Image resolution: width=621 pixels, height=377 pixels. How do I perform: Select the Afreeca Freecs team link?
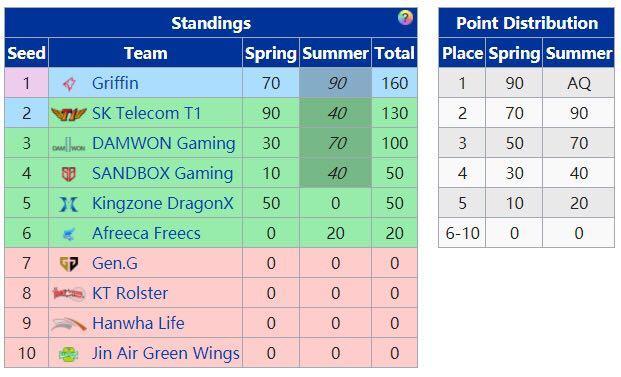coord(146,233)
